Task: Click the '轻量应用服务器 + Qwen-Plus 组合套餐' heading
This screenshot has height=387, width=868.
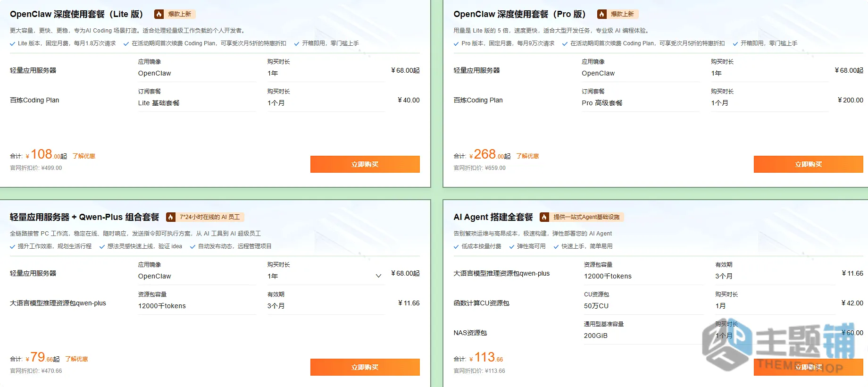Action: tap(84, 217)
